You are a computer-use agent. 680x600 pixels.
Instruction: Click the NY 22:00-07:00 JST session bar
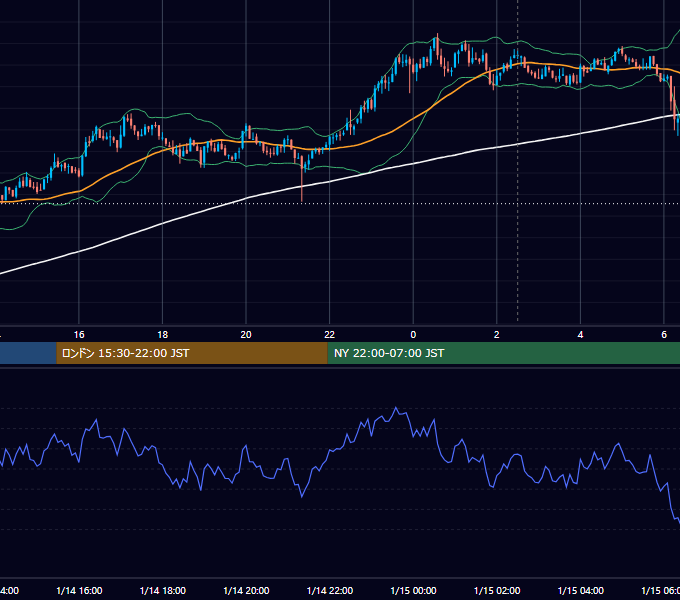click(x=503, y=353)
